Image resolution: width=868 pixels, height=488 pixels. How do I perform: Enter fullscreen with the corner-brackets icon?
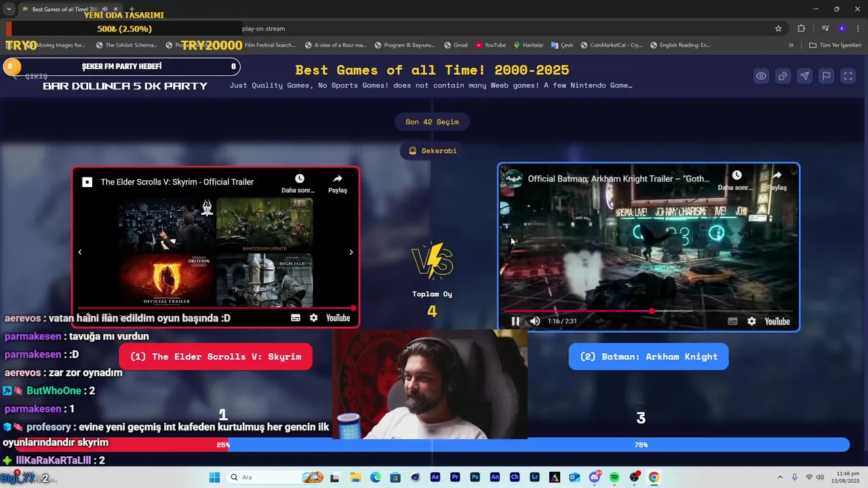click(848, 76)
